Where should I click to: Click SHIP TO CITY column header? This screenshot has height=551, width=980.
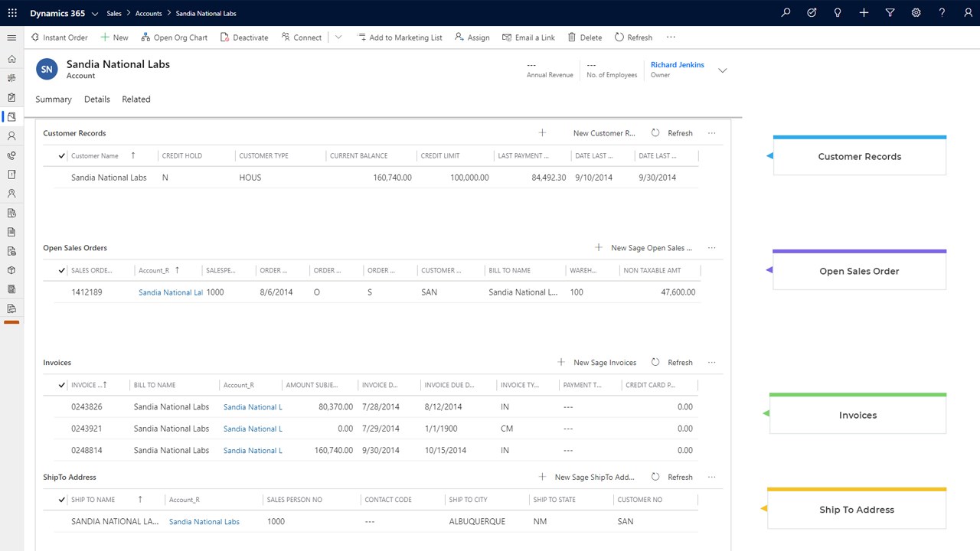[469, 500]
